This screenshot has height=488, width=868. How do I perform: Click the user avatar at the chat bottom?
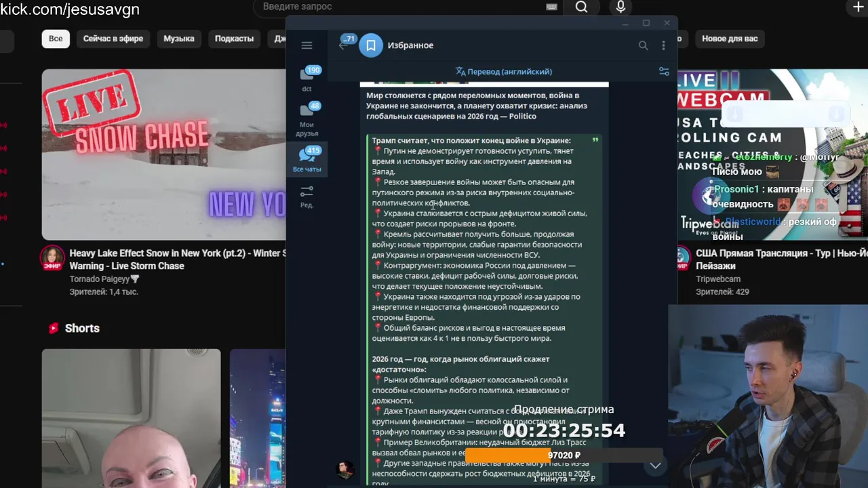pyautogui.click(x=346, y=469)
